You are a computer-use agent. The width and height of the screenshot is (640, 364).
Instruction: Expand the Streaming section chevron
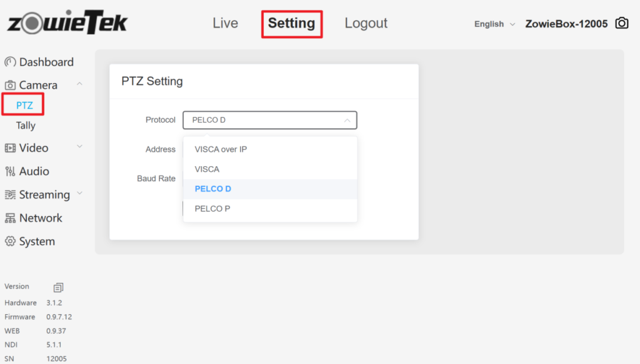click(79, 194)
